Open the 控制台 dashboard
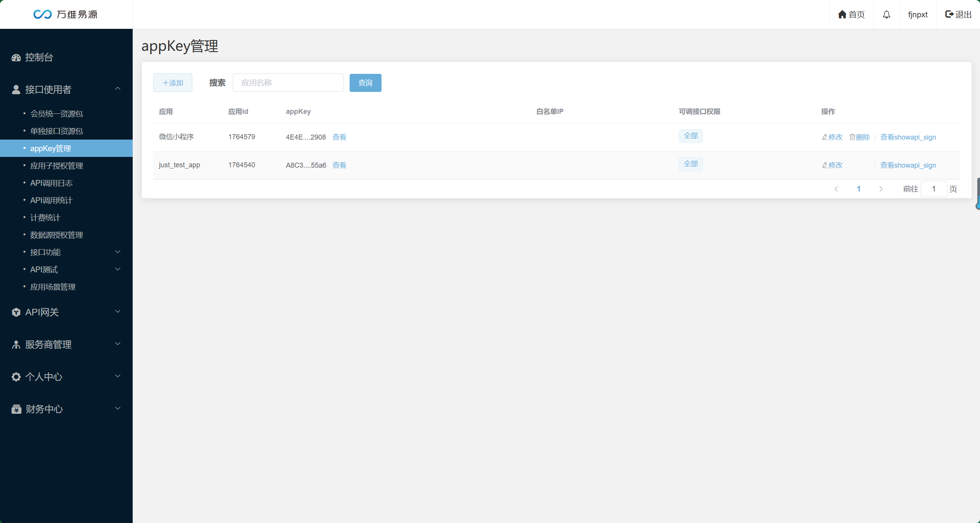 pos(39,57)
